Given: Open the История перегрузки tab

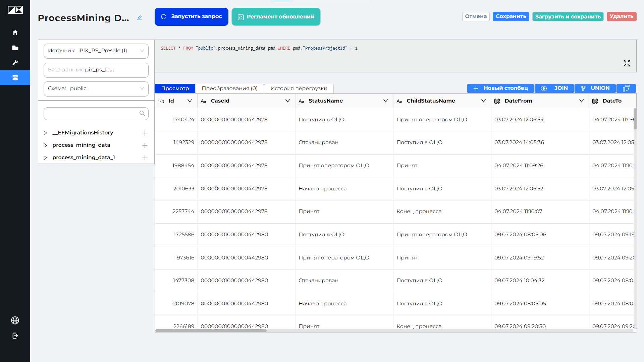Looking at the screenshot, I should click(x=299, y=88).
